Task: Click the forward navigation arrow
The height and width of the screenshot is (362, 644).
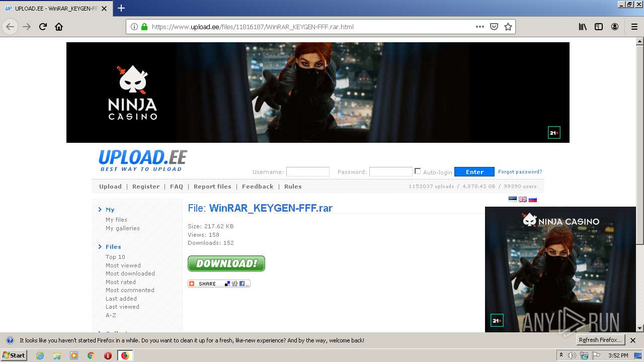Action: point(27,27)
